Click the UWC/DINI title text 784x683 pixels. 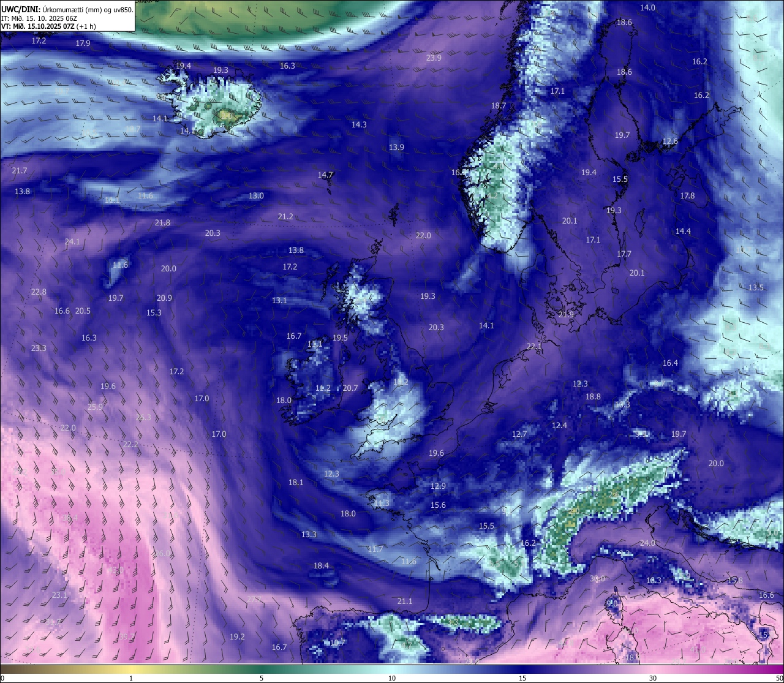21,9
